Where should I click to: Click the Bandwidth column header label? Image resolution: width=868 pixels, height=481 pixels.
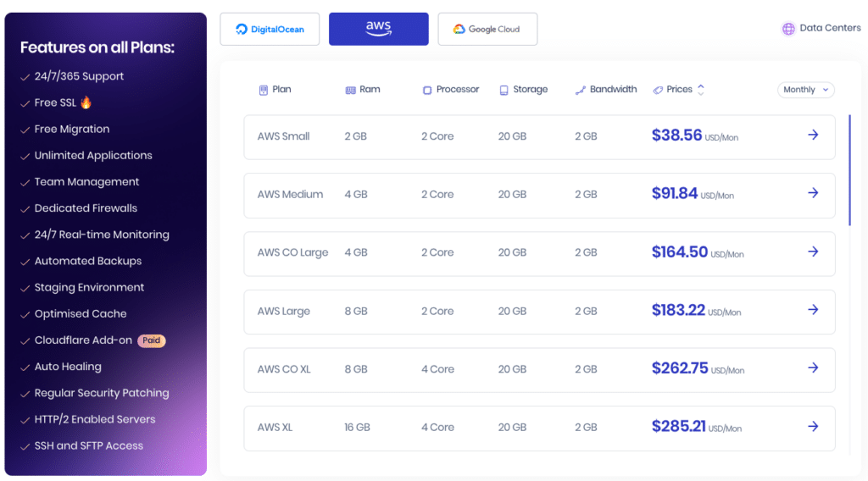pos(614,90)
